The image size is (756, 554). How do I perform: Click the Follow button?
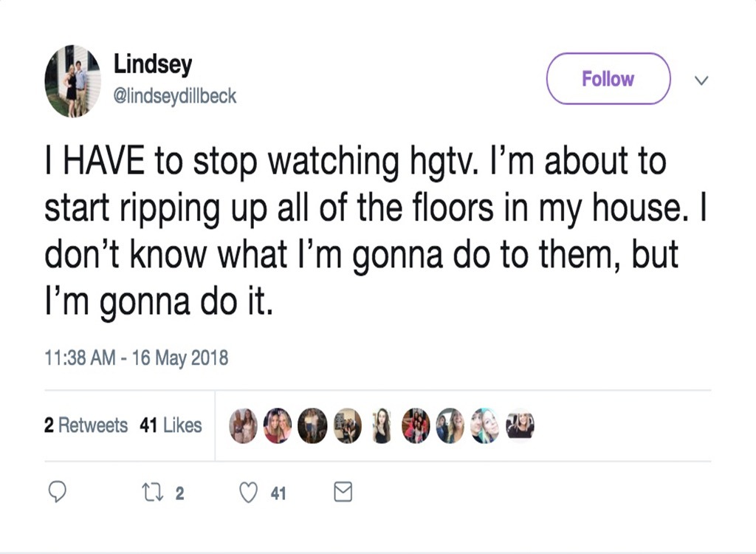(x=608, y=78)
